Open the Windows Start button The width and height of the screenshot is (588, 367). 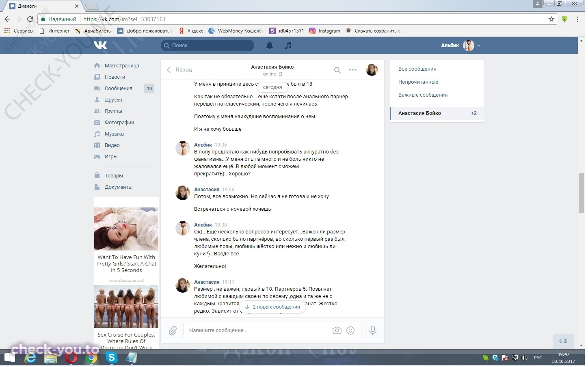(x=10, y=358)
